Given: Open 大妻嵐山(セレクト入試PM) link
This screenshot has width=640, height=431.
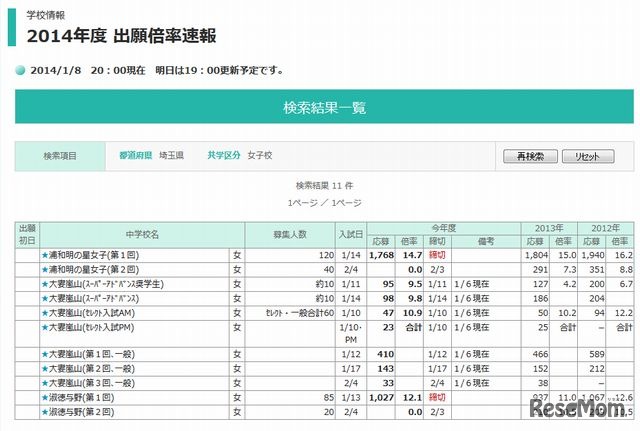Looking at the screenshot, I should [x=91, y=327].
